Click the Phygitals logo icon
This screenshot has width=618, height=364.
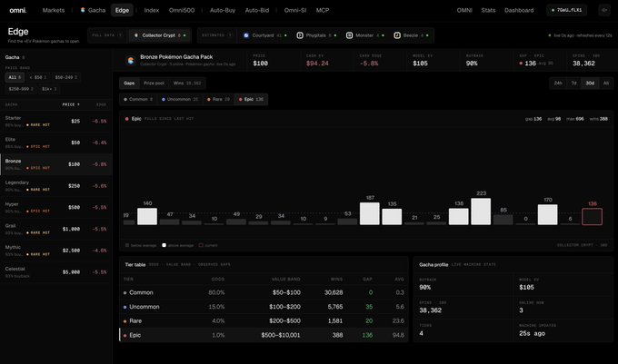[300, 35]
